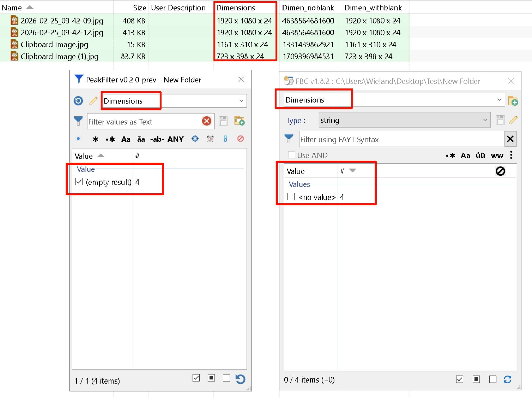Expand the FBC Dimensions column dropdown
The width and height of the screenshot is (532, 398).
[499, 100]
